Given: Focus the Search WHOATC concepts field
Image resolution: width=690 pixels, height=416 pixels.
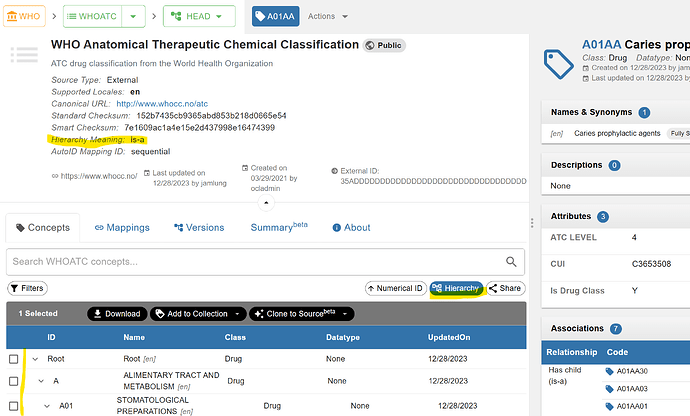Looking at the screenshot, I should coord(265,262).
